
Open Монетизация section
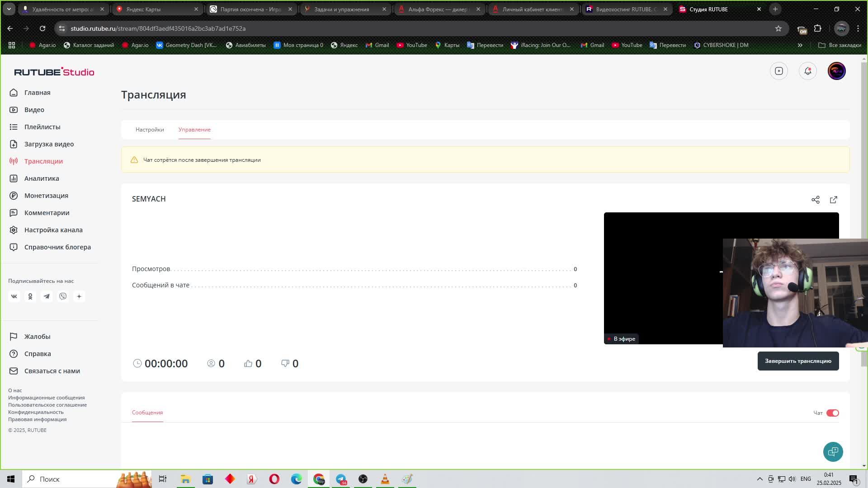(x=39, y=196)
